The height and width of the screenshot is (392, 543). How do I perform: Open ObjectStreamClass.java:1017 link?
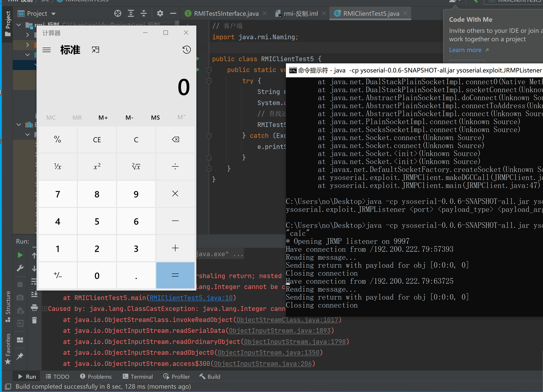[x=287, y=320]
